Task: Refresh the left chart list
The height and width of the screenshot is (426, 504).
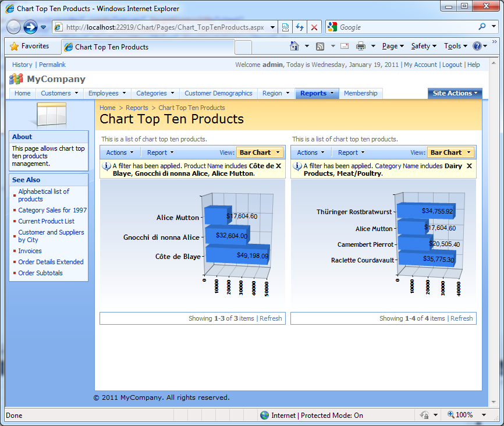Action: [x=271, y=318]
